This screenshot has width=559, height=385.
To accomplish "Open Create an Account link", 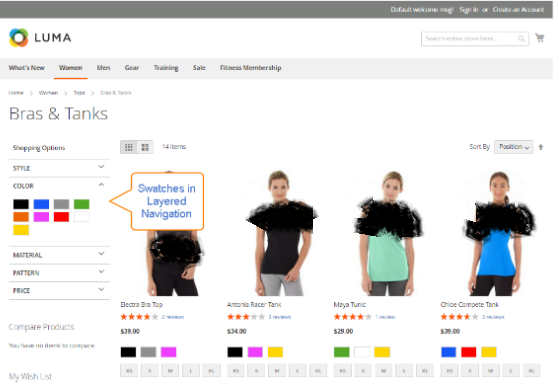I will pos(518,10).
